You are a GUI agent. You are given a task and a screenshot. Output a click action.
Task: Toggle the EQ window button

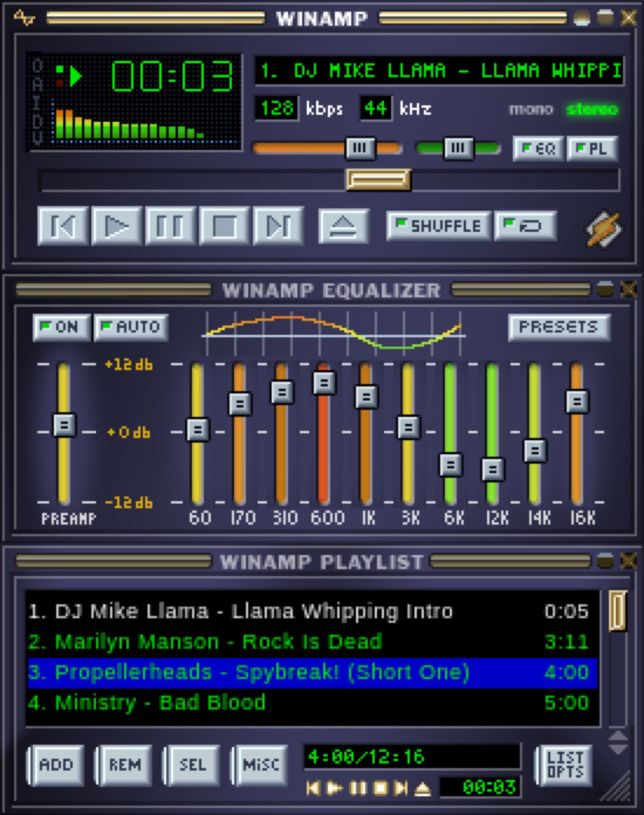pyautogui.click(x=537, y=149)
